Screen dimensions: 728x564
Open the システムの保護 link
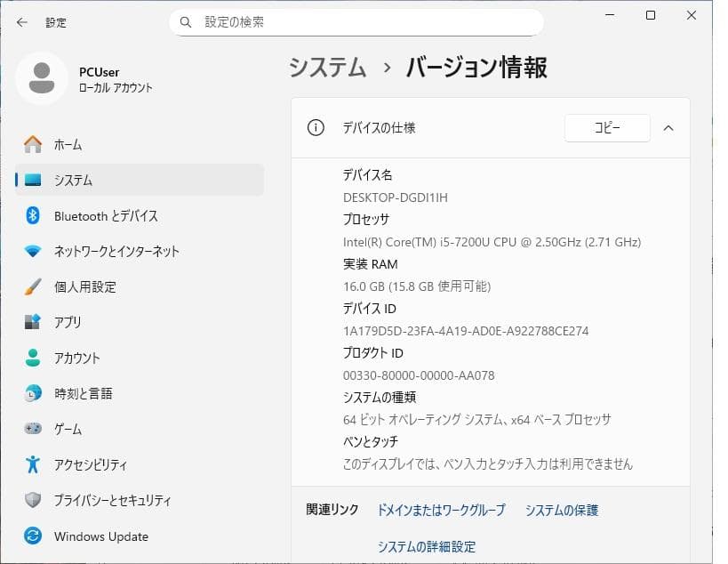click(x=561, y=510)
